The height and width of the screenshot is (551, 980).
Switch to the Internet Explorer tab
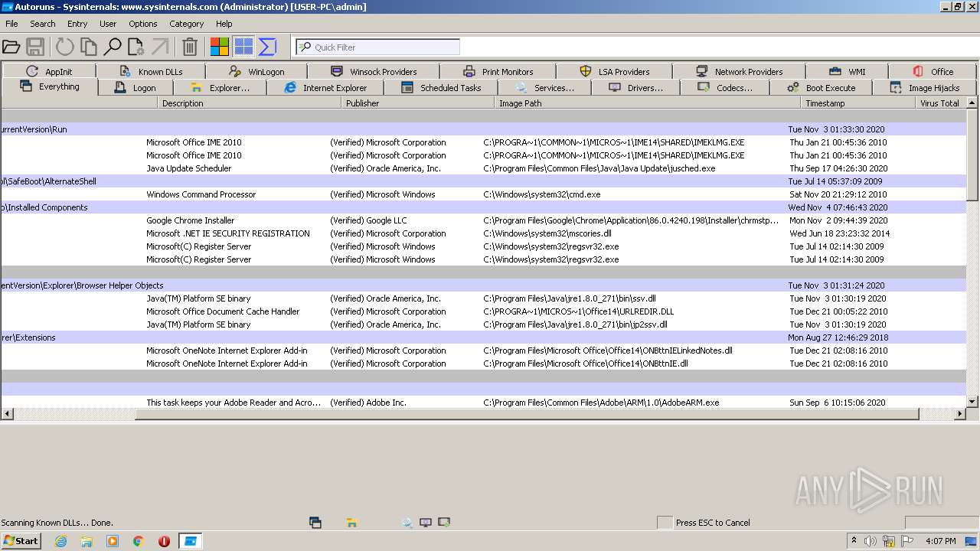(325, 88)
